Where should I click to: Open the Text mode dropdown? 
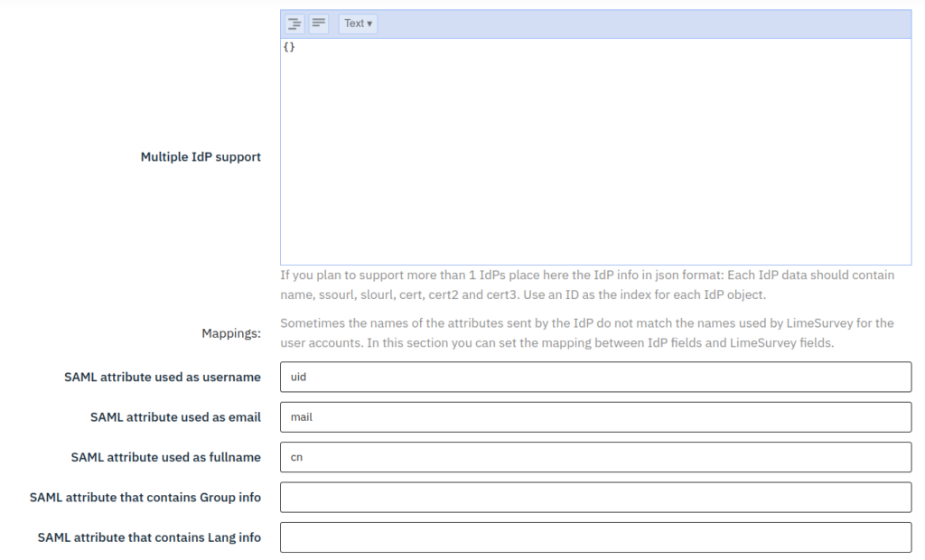pyautogui.click(x=356, y=23)
